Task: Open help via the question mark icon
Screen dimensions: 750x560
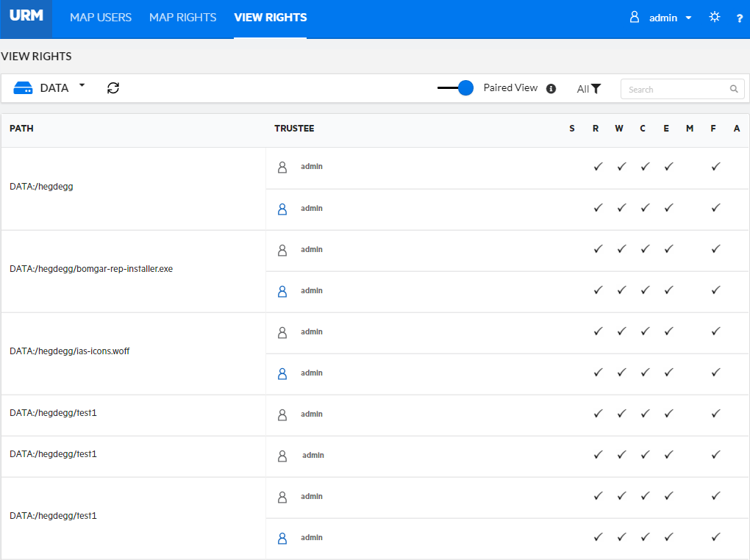Action: [x=739, y=18]
